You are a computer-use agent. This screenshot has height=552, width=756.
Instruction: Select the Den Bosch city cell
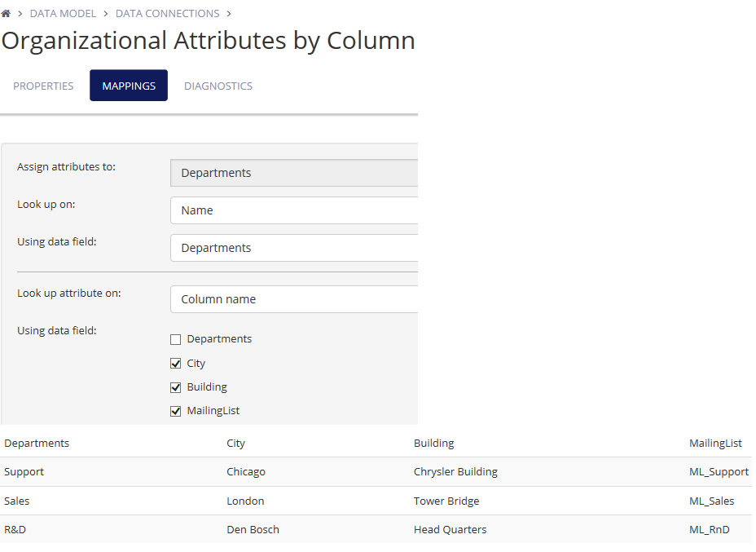[253, 529]
